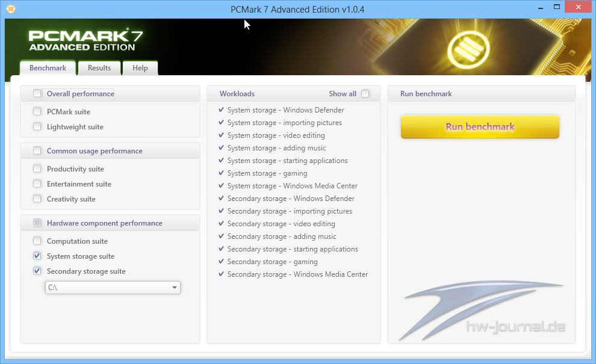Select 'Secondary storage - adding music' workload
The image size is (596, 364).
[x=278, y=236]
